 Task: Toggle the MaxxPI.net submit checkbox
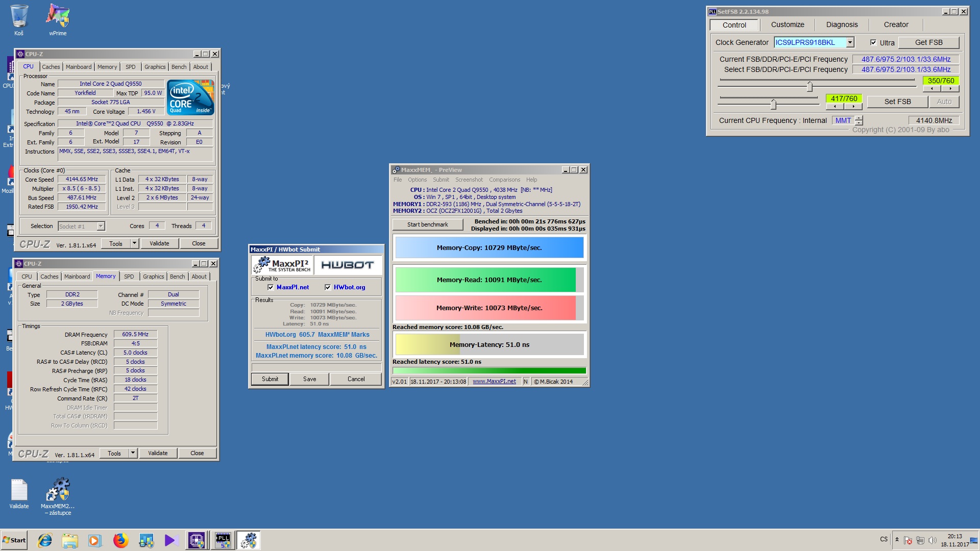click(x=271, y=287)
